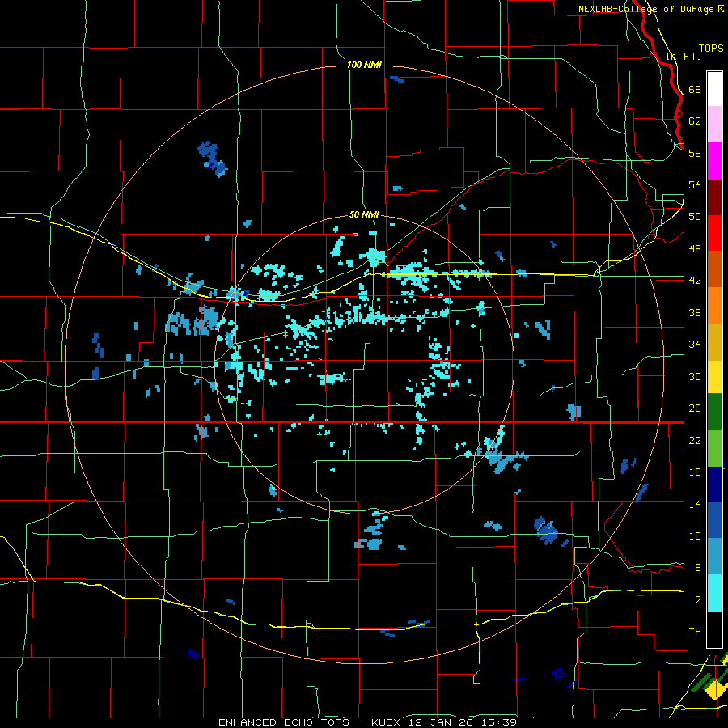Select the black TH legend swatch

714,629
